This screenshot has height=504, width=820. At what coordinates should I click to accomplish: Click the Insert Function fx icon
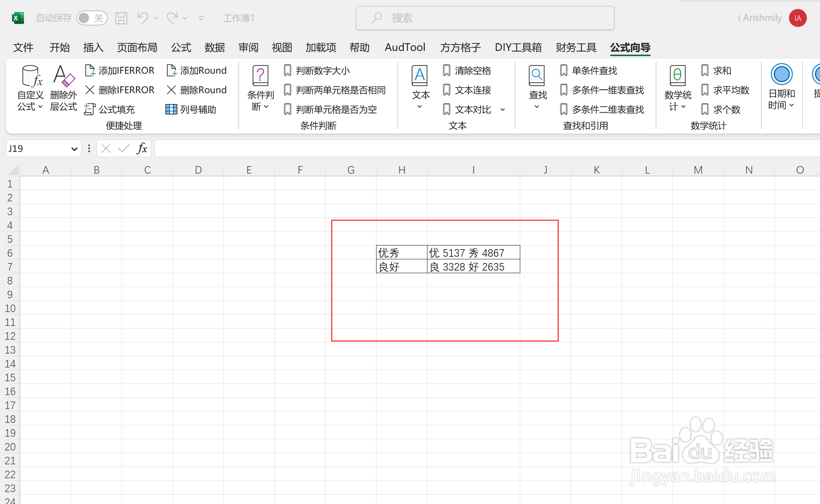[142, 149]
